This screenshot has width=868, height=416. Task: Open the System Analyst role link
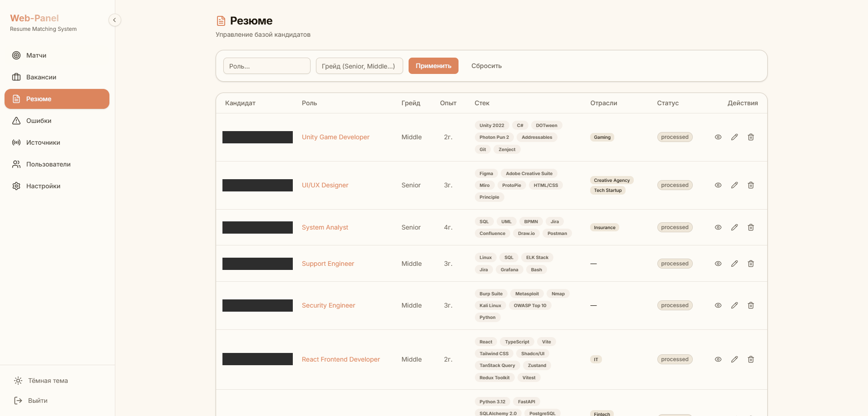tap(325, 227)
